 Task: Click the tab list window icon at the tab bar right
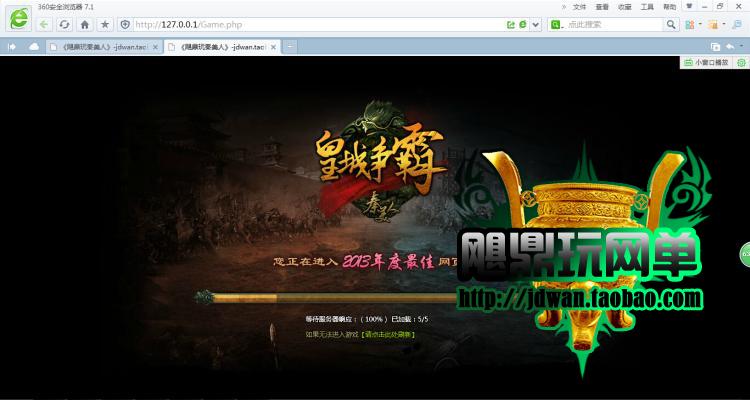pyautogui.click(x=715, y=46)
